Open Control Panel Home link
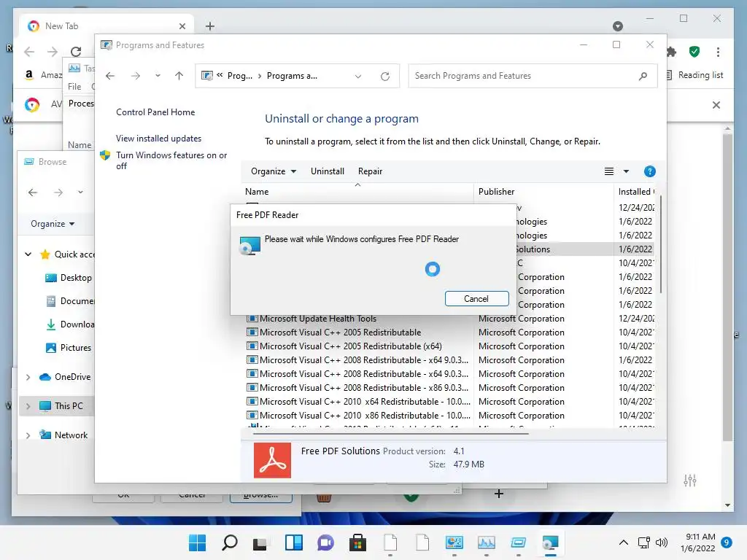Image resolution: width=747 pixels, height=560 pixels. coord(155,112)
